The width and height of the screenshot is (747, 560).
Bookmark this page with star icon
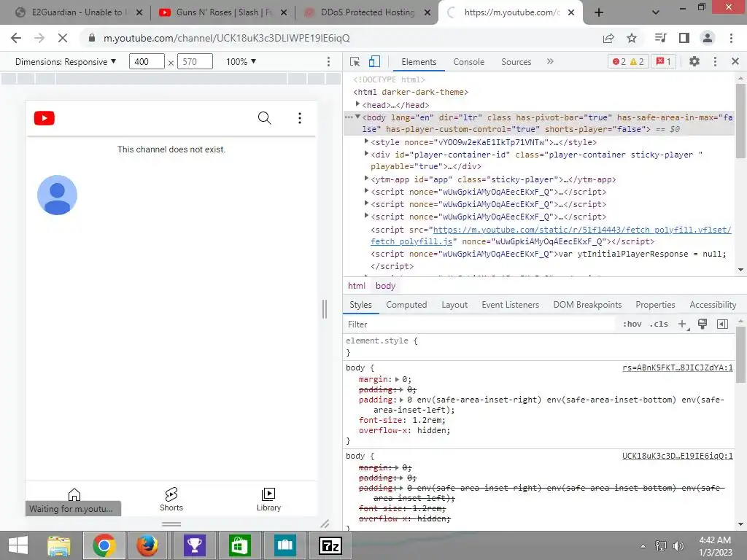pyautogui.click(x=632, y=38)
